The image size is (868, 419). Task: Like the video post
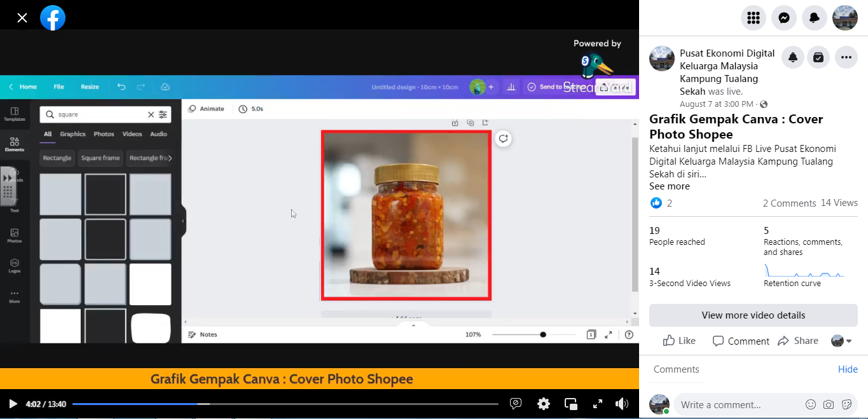(x=679, y=341)
